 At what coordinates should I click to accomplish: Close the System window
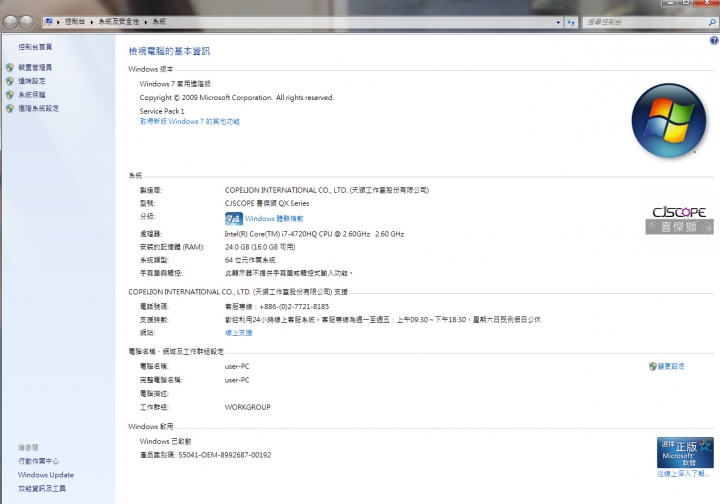click(707, 3)
